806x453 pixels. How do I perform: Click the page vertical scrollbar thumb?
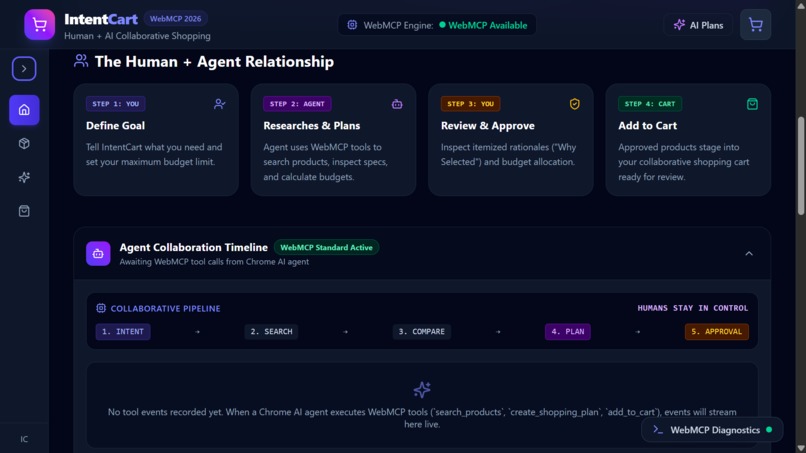tap(801, 166)
